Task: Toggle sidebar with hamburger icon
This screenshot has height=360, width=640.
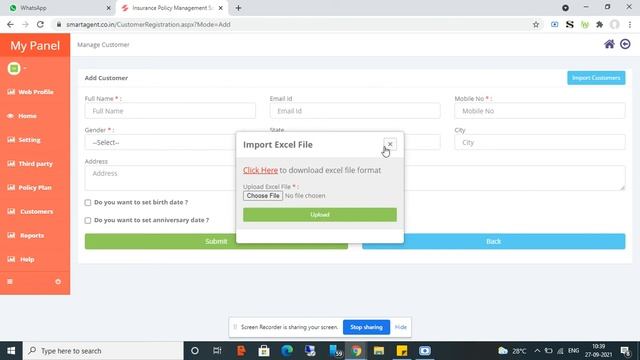Action: tap(10, 282)
